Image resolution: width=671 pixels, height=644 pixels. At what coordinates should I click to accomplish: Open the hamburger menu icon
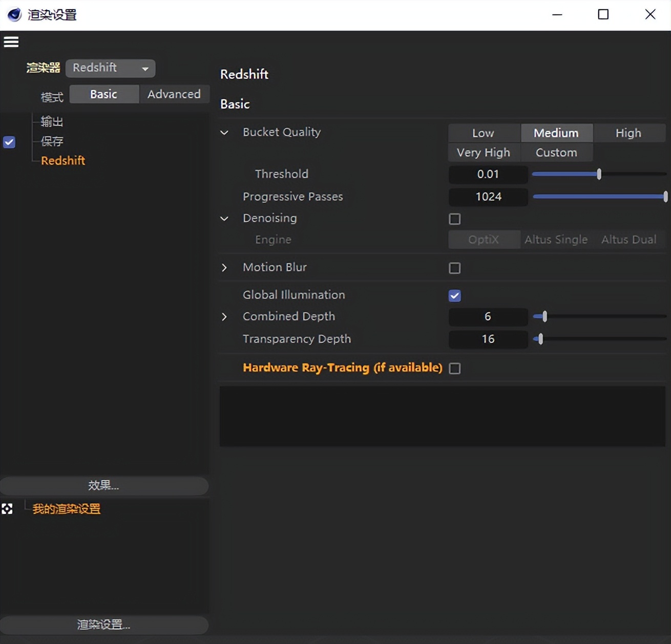click(11, 42)
